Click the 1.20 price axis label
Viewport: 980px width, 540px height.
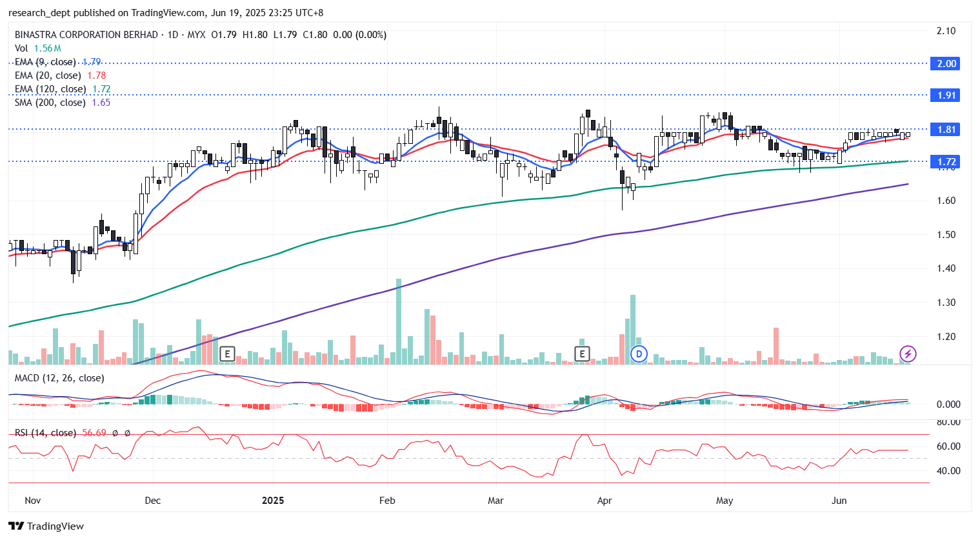pyautogui.click(x=946, y=337)
